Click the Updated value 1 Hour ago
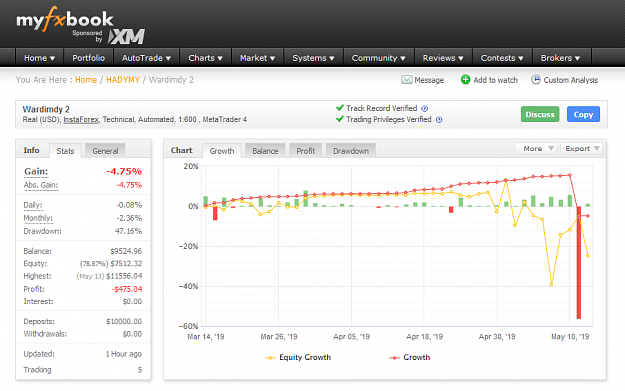625x391 pixels. pos(124,354)
